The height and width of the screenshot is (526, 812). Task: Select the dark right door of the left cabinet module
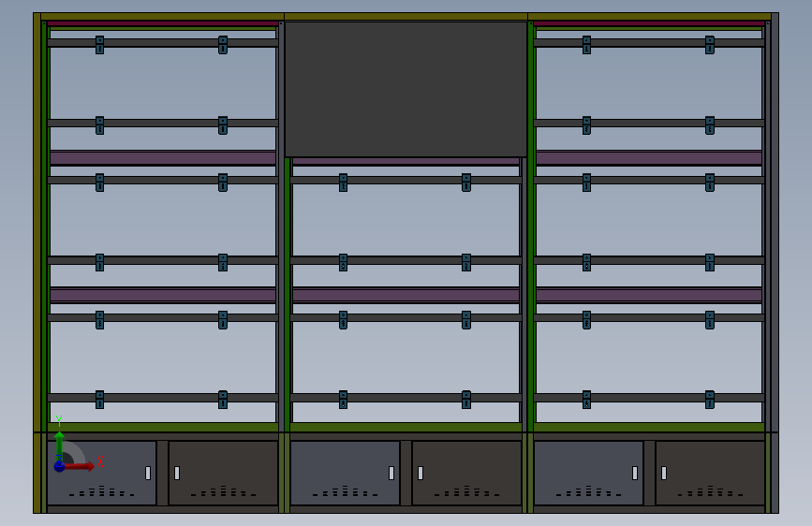pos(223,473)
